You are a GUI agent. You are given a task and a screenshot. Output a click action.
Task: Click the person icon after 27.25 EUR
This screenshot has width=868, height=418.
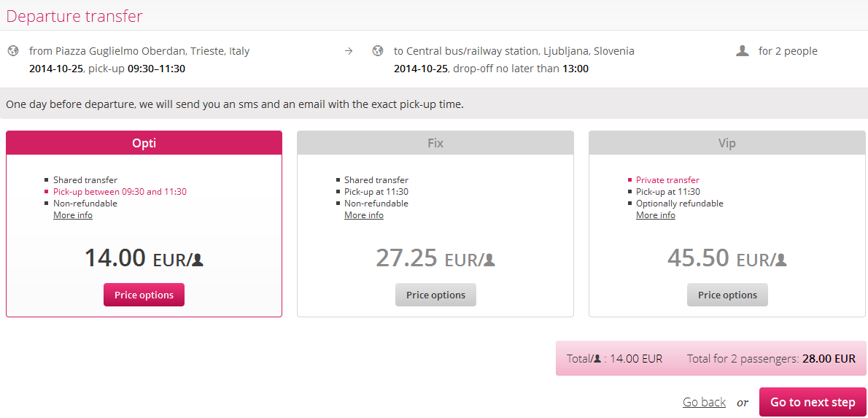pos(489,260)
